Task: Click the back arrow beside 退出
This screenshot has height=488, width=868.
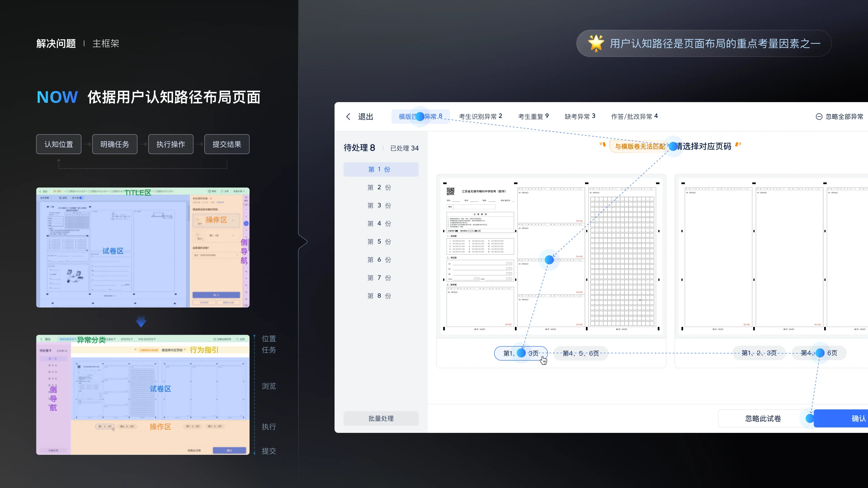Action: click(348, 117)
